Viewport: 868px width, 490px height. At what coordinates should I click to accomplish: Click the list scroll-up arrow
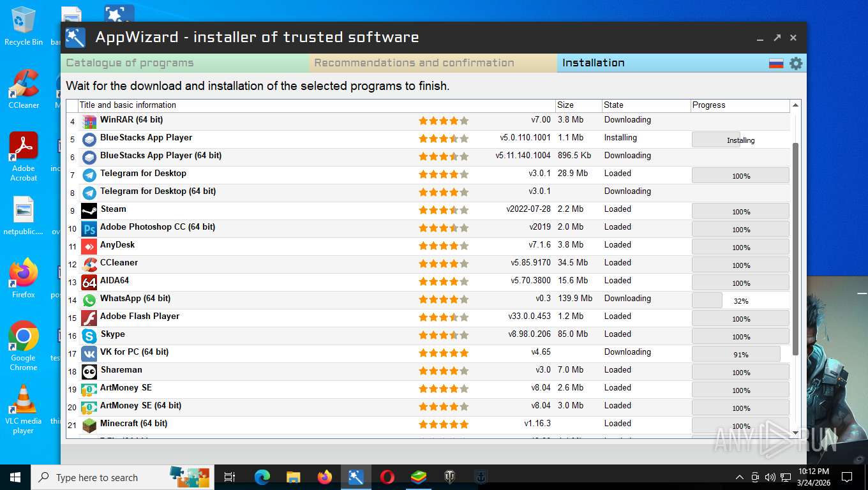point(795,105)
